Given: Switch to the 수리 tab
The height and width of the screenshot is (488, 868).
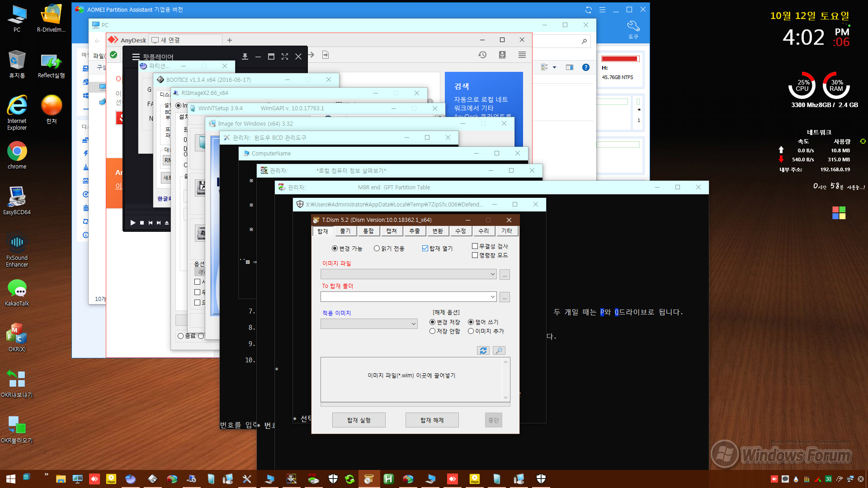Looking at the screenshot, I should (484, 231).
